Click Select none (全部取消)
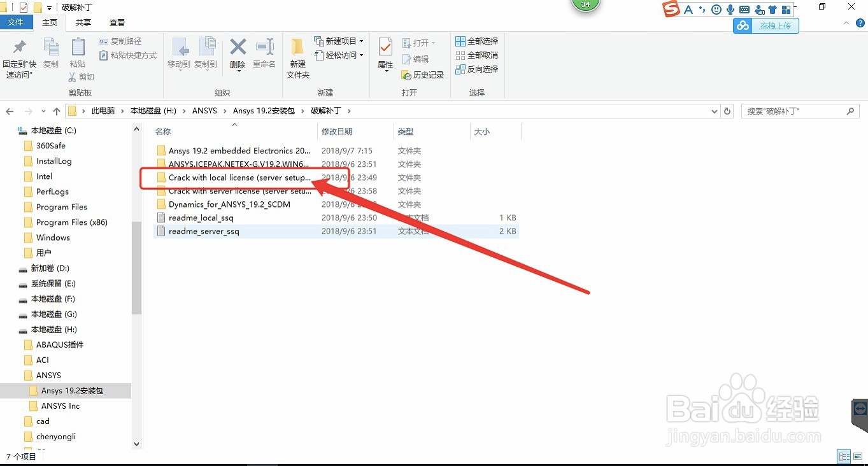The width and height of the screenshot is (868, 466). click(477, 55)
